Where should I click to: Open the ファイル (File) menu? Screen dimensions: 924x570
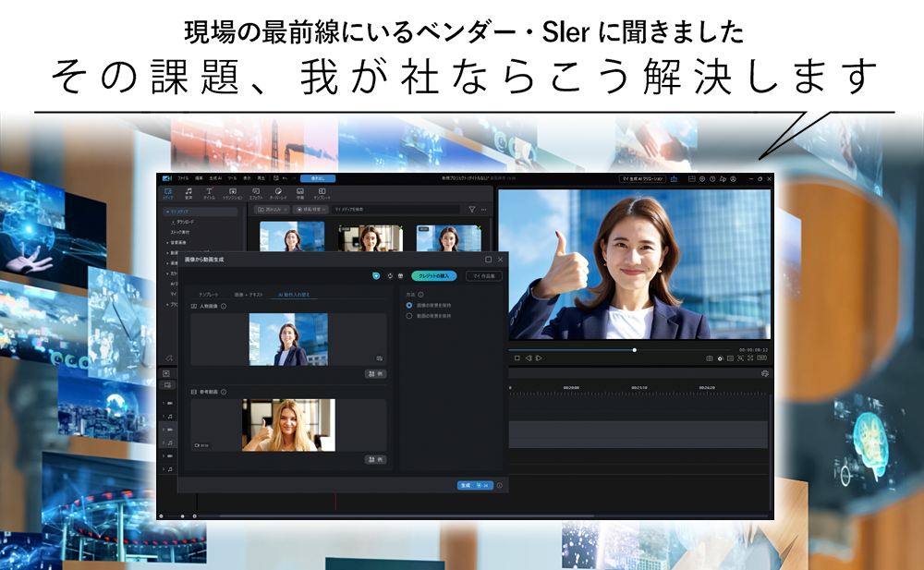pyautogui.click(x=182, y=176)
